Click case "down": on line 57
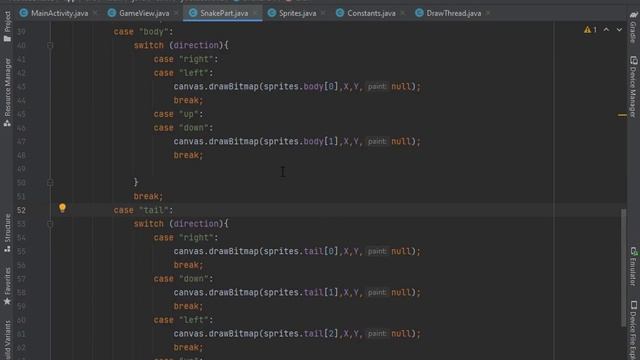The height and width of the screenshot is (360, 640). point(183,279)
